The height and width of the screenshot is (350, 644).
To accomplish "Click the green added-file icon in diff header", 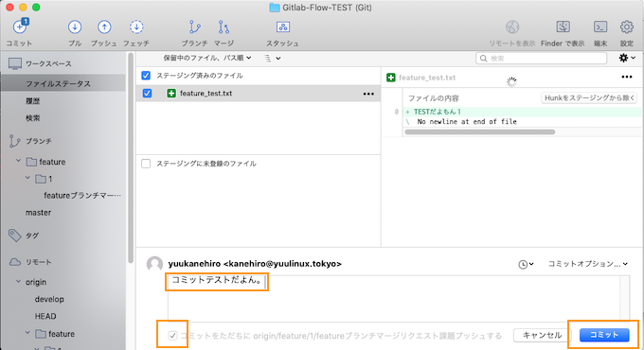I will [391, 78].
